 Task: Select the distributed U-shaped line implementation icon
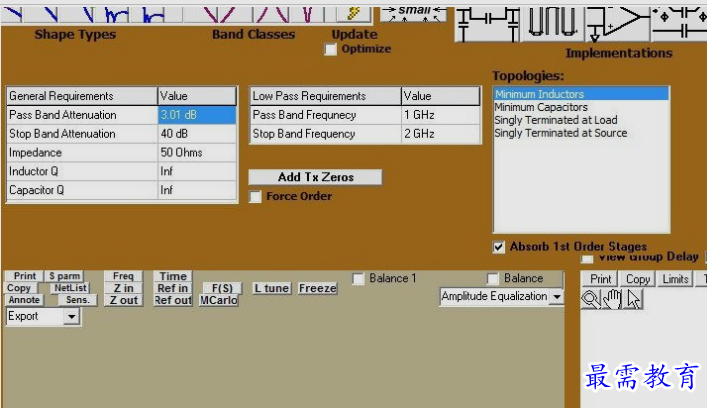(x=553, y=24)
